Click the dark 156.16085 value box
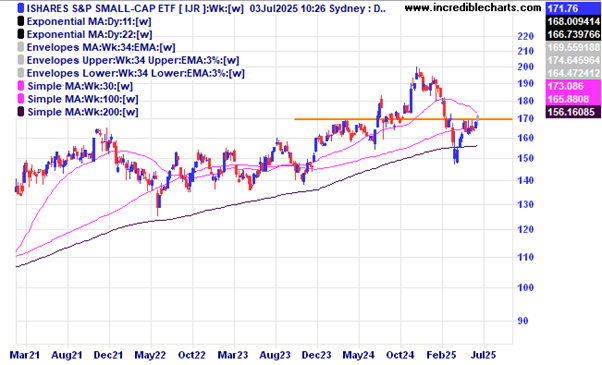The height and width of the screenshot is (365, 602). [573, 112]
